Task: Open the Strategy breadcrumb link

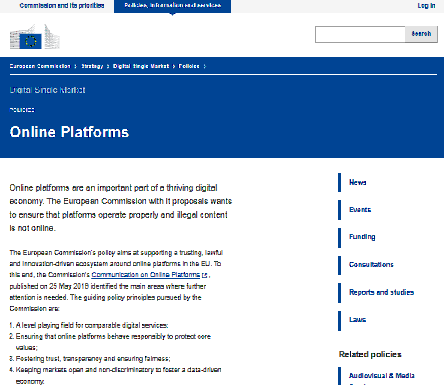Action: pyautogui.click(x=92, y=66)
